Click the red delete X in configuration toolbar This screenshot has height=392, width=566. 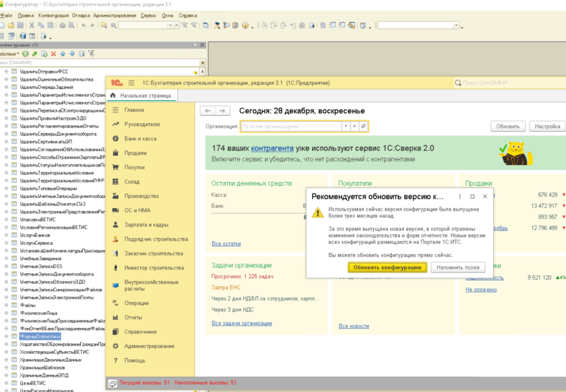pos(53,54)
